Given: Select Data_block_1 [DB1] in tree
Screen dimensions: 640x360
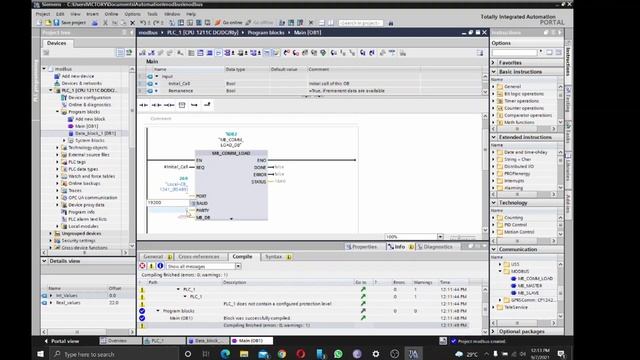Looking at the screenshot, I should [95, 133].
